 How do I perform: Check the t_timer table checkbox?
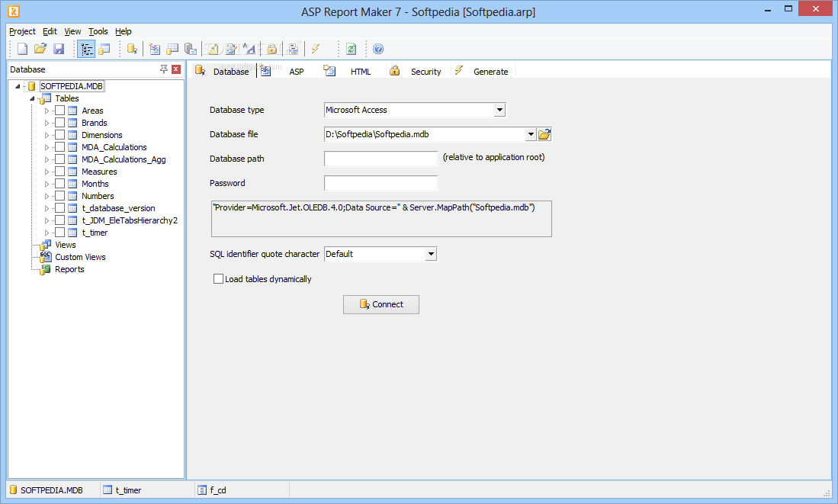point(59,233)
